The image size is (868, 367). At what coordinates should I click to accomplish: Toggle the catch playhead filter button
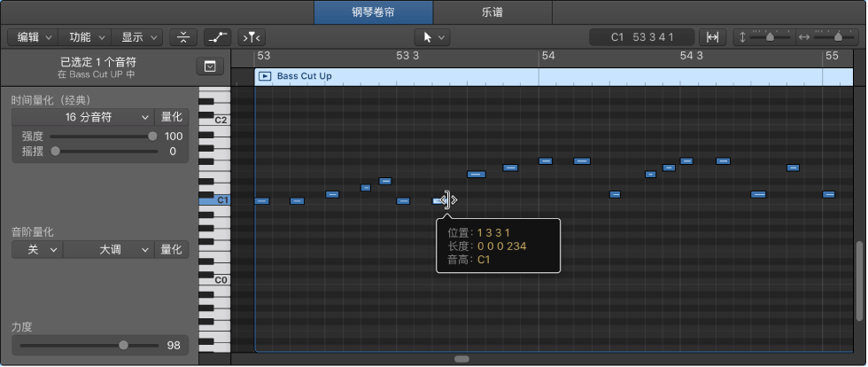click(x=252, y=37)
